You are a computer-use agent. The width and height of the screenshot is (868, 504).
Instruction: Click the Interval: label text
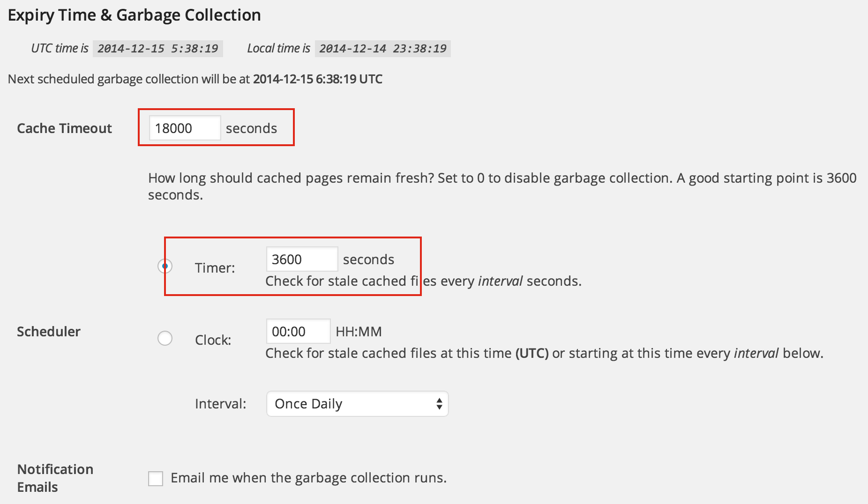pyautogui.click(x=221, y=404)
